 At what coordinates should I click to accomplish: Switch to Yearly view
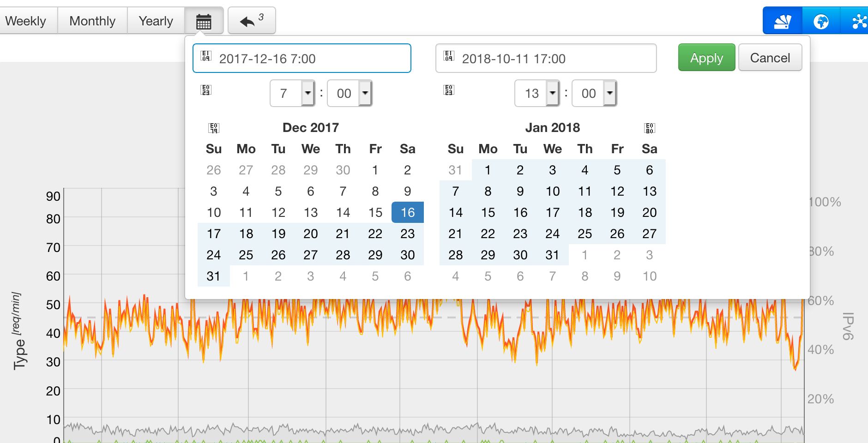156,21
